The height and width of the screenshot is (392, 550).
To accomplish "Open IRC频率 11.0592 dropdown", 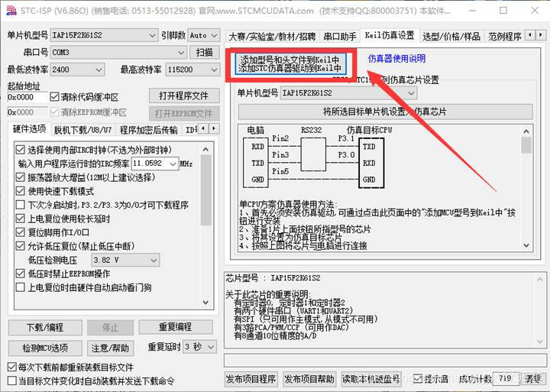I will 154,164.
